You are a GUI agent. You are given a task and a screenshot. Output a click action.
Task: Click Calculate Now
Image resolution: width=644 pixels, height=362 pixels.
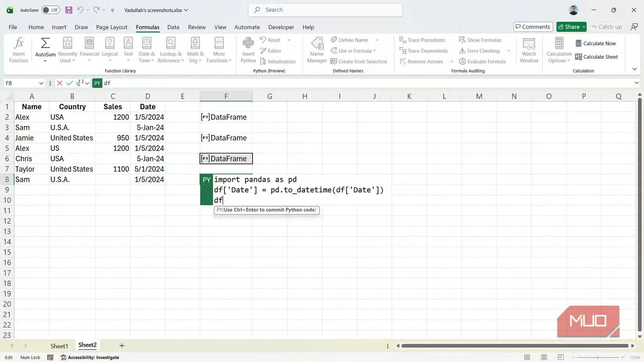tap(596, 43)
